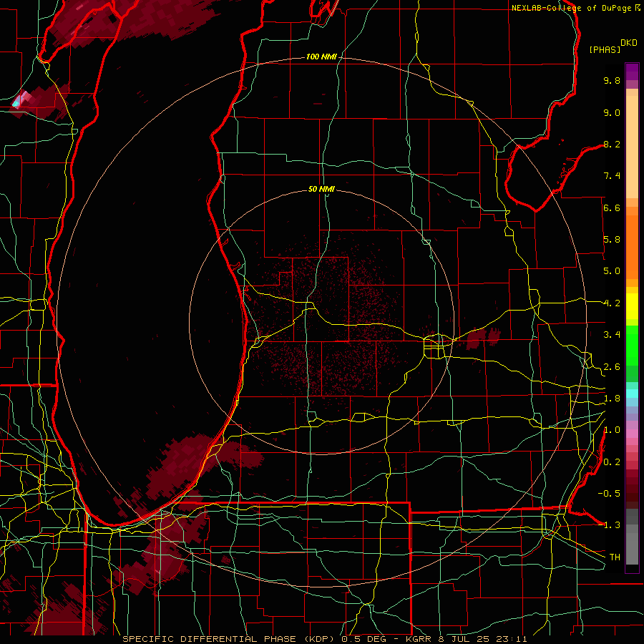Screen dimensions: 644x644
Task: Click the 1.8 scale value
Action: coord(612,399)
